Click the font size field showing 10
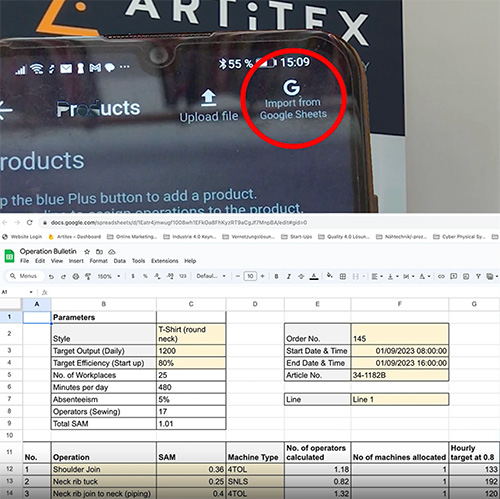This screenshot has width=500, height=499. pyautogui.click(x=250, y=276)
